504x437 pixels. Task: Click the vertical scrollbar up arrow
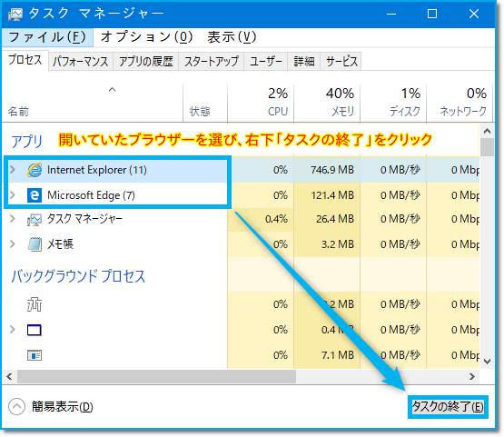click(488, 131)
